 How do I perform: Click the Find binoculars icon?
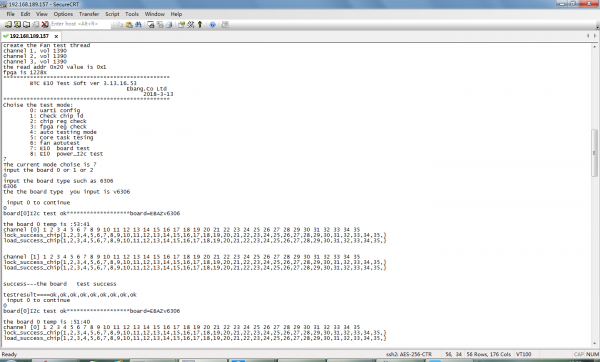139,24
